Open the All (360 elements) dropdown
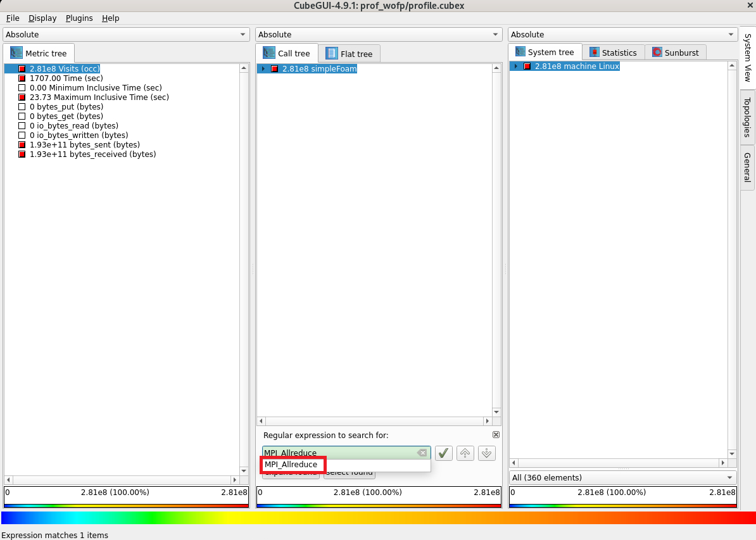This screenshot has height=540, width=756. pyautogui.click(x=622, y=477)
